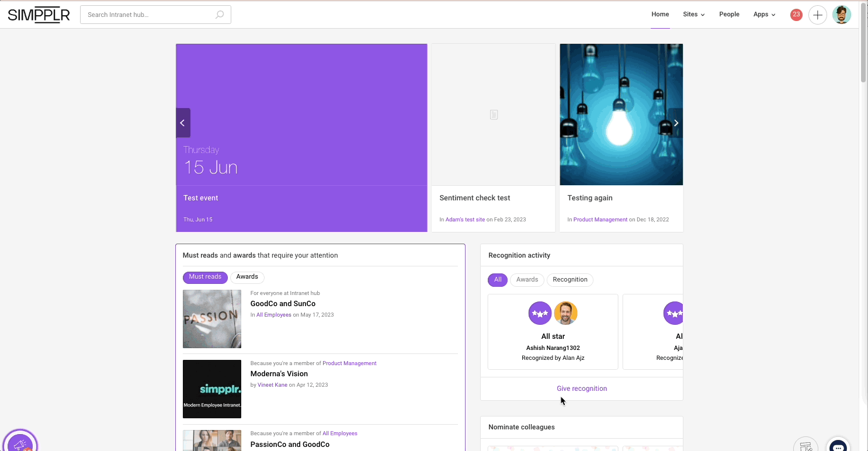868x451 pixels.
Task: Click the All star recognition card title
Action: coord(553,336)
